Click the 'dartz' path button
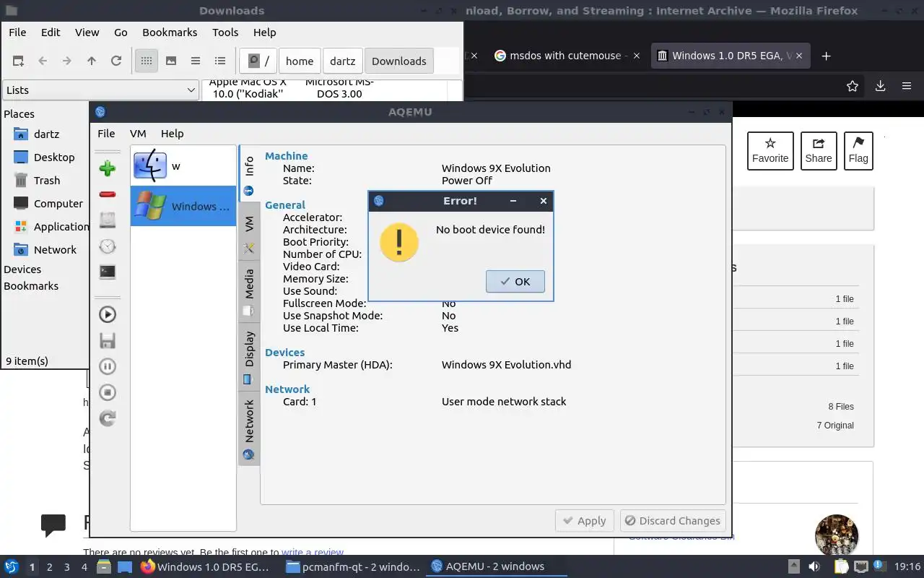This screenshot has height=578, width=924. (x=342, y=61)
